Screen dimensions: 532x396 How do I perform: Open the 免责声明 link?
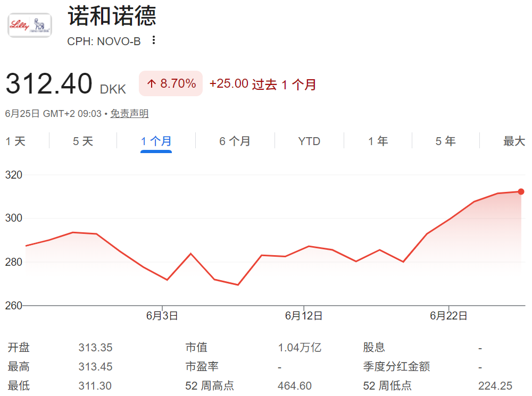(130, 114)
